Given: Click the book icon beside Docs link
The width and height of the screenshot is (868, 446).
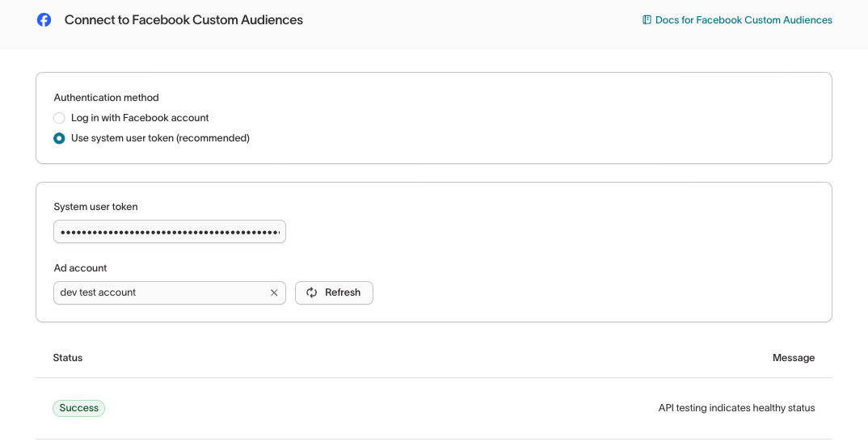Looking at the screenshot, I should tap(647, 20).
